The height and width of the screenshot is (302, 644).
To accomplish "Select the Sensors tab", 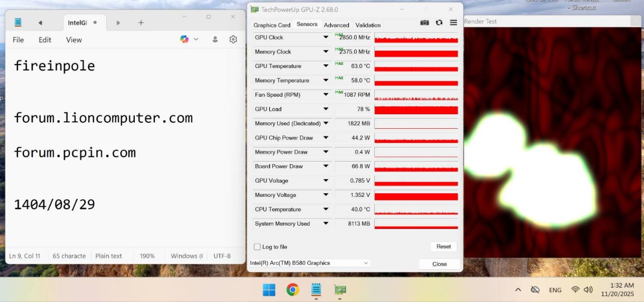I will [307, 24].
